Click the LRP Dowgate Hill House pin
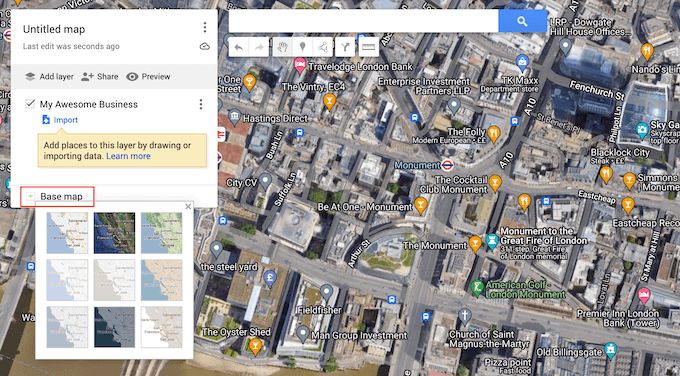680x376 pixels. [x=565, y=45]
